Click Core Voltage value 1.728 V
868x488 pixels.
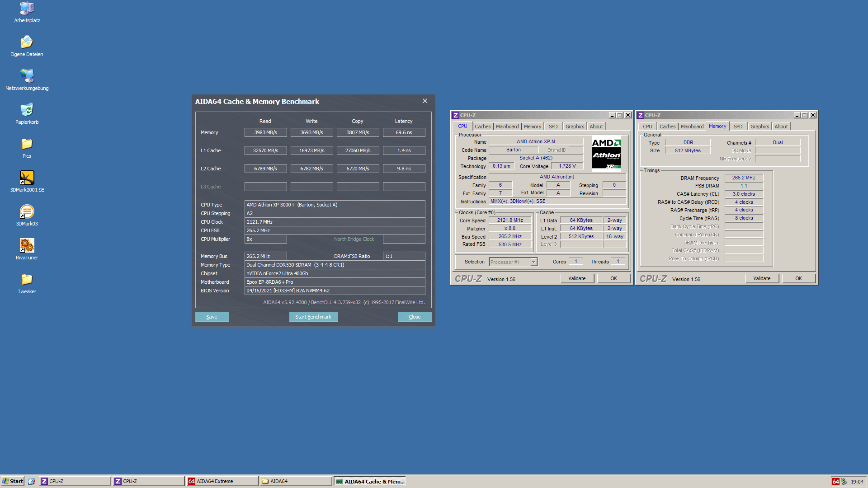(567, 166)
